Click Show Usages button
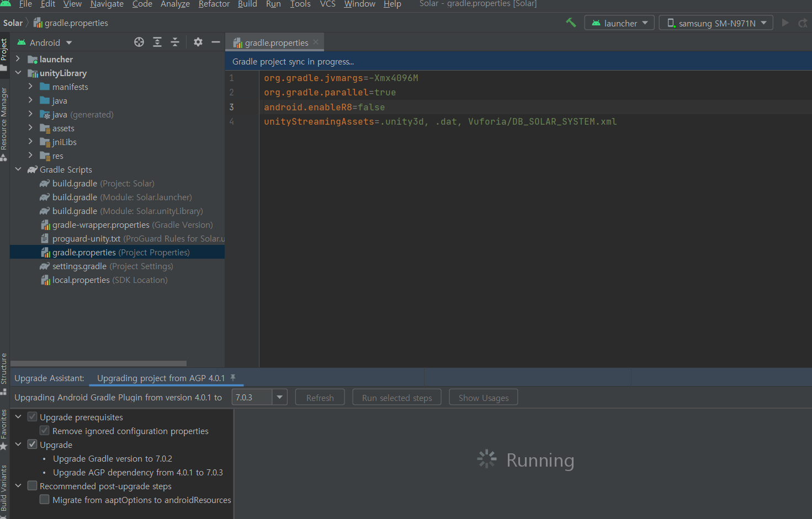The image size is (812, 519). tap(484, 397)
